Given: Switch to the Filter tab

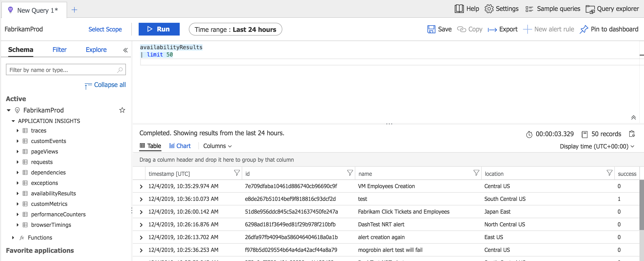Looking at the screenshot, I should tap(59, 50).
